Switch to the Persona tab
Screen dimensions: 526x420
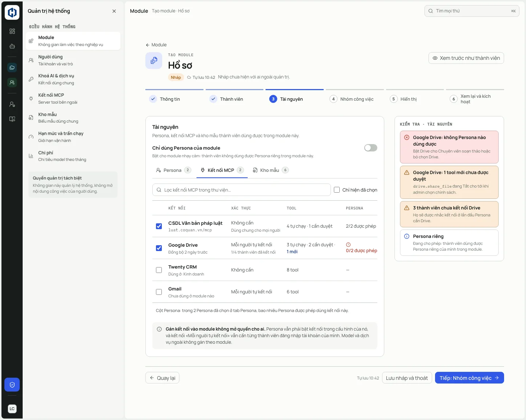pos(174,170)
